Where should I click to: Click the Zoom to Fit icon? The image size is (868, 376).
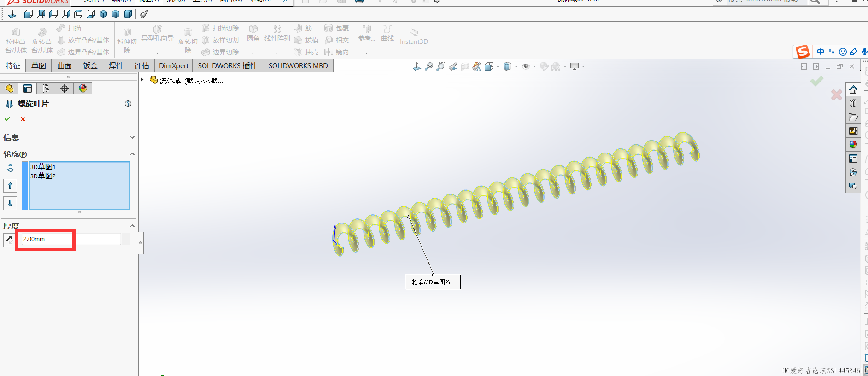click(x=429, y=66)
